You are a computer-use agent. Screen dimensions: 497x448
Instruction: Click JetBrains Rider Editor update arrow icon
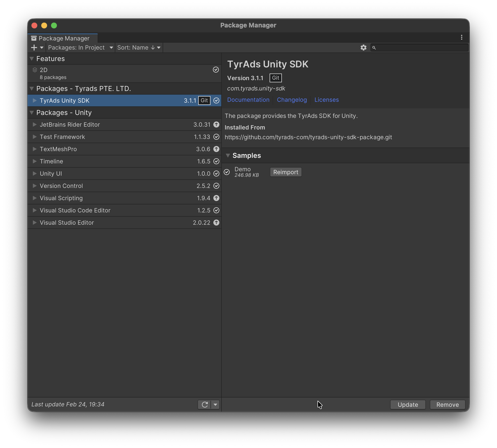click(216, 124)
